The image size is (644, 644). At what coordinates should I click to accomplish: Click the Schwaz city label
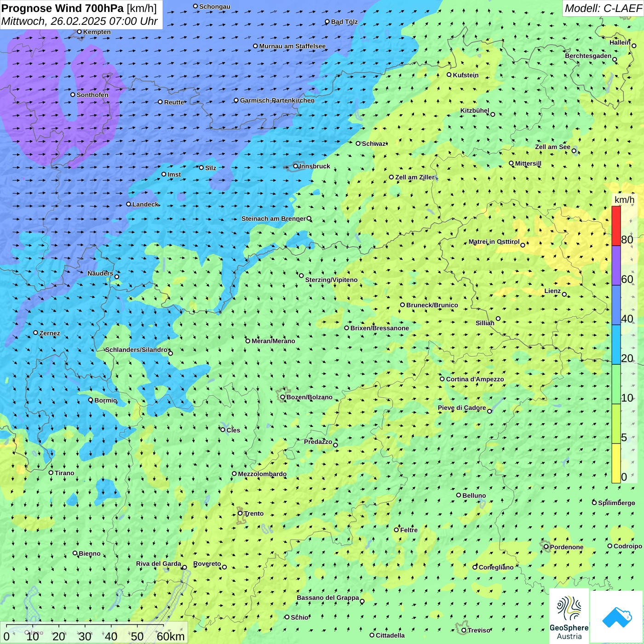(x=374, y=144)
